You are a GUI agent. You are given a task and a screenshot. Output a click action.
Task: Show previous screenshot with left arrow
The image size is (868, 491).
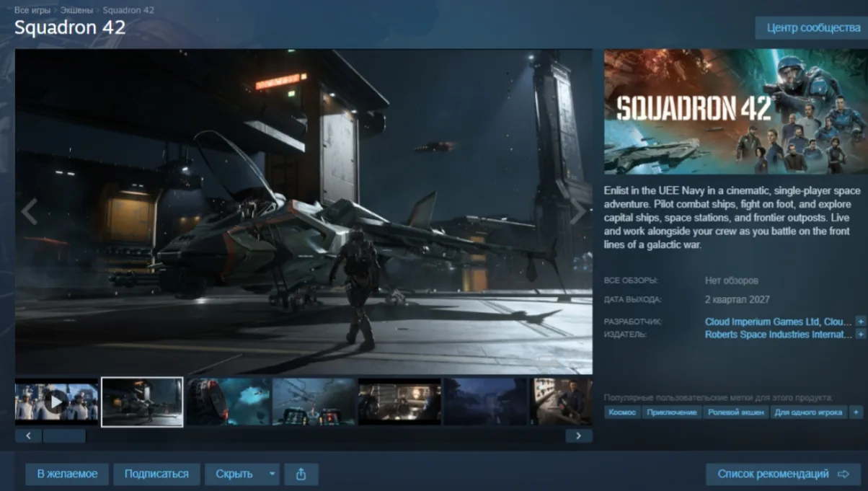pos(29,212)
